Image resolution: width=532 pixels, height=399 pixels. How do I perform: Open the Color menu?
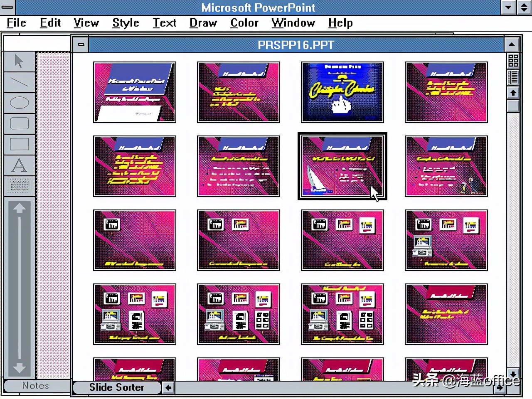pos(244,23)
